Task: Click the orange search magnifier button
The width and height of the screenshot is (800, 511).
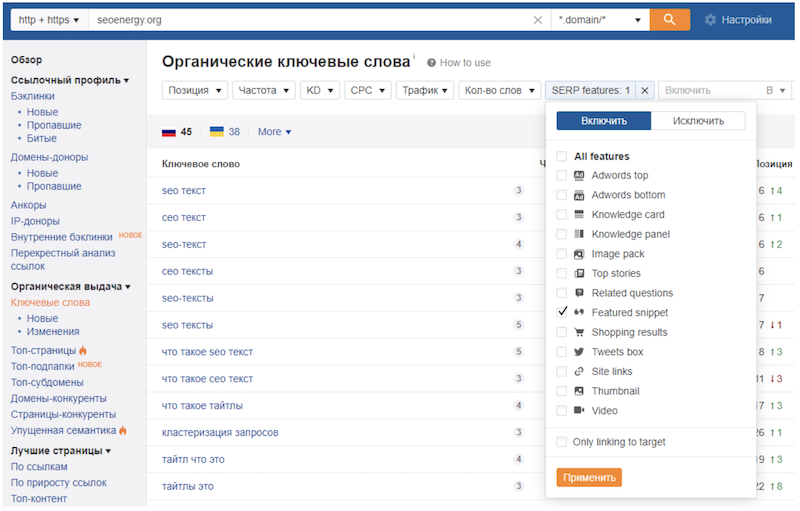Action: click(669, 20)
